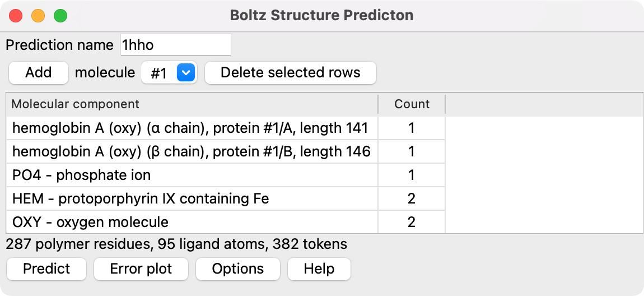Click the Prediction name text field
The image size is (644, 296).
tap(175, 45)
